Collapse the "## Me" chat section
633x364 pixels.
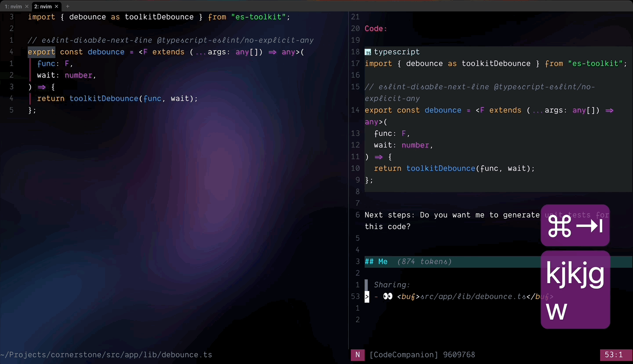click(x=377, y=261)
